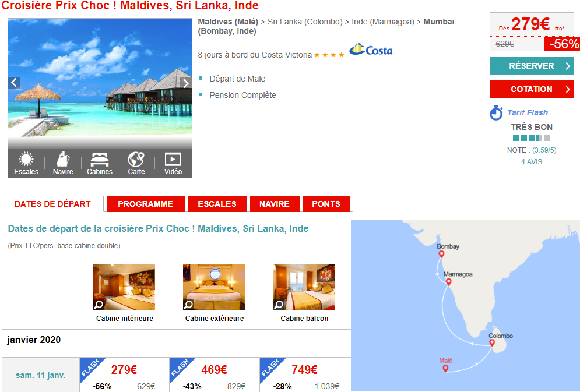Enlarge the Cabine balcon thumbnail
This screenshot has width=580, height=392.
pos(304,287)
